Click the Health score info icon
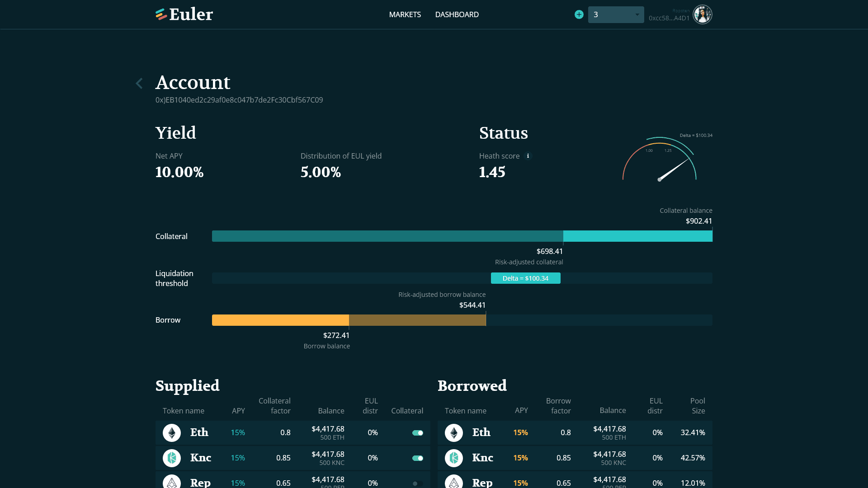The height and width of the screenshot is (488, 868). click(528, 156)
